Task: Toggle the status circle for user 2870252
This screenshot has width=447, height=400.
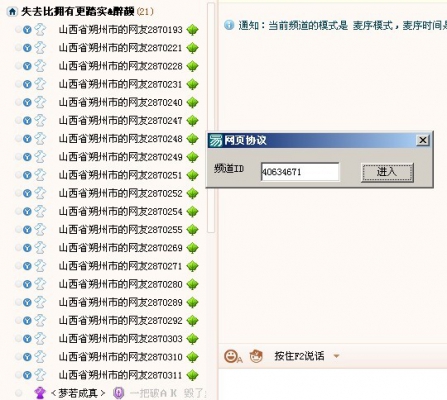Action: tap(18, 193)
